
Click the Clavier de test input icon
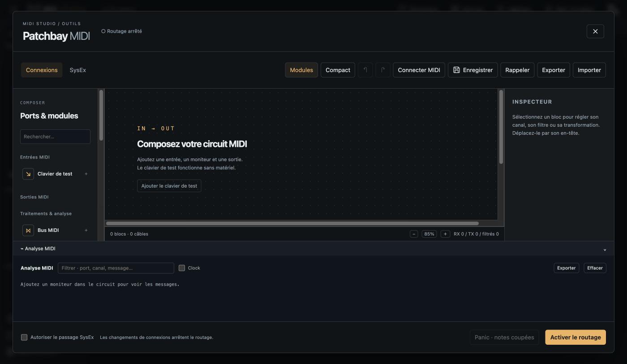pos(28,174)
